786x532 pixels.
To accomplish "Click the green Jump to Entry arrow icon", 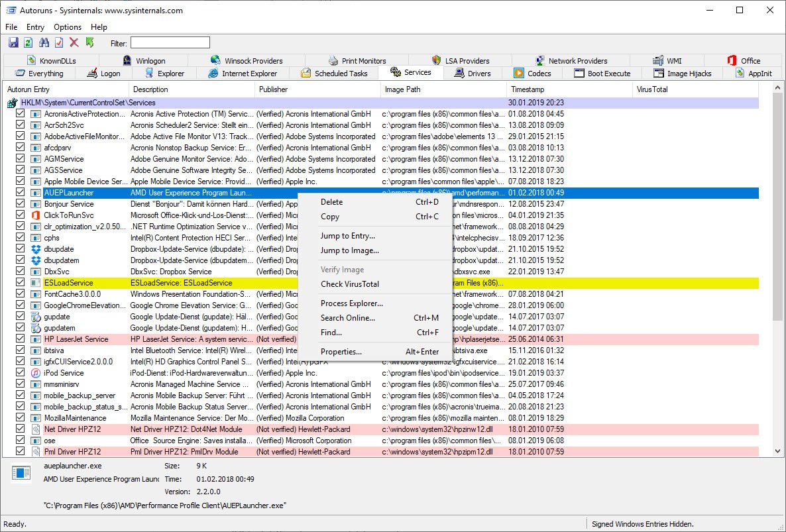I will click(x=89, y=43).
